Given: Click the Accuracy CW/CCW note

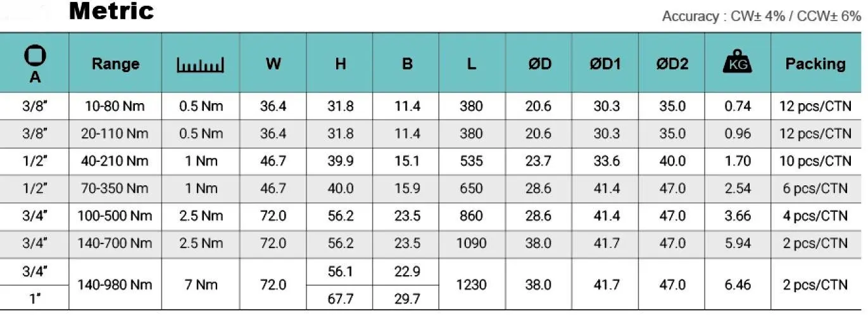Looking at the screenshot, I should coord(761,16).
